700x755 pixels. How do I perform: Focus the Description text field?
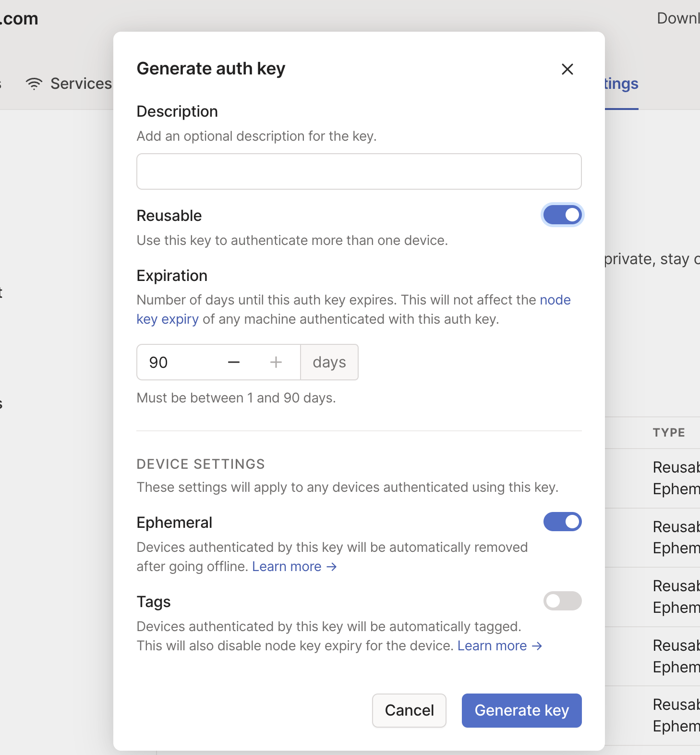[359, 171]
